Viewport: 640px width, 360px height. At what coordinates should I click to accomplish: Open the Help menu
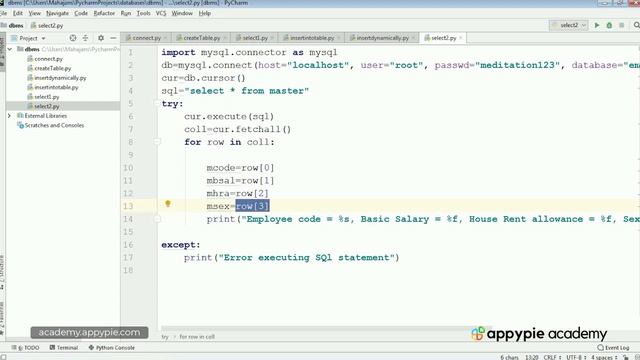(204, 13)
